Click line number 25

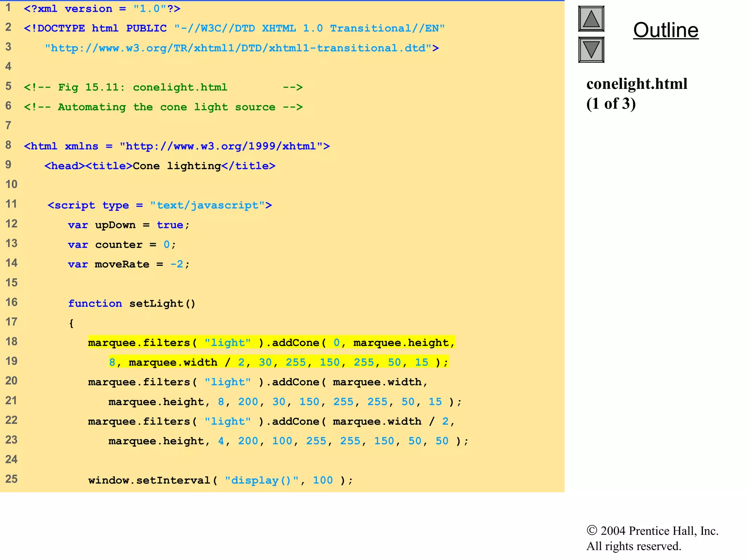pos(11,479)
